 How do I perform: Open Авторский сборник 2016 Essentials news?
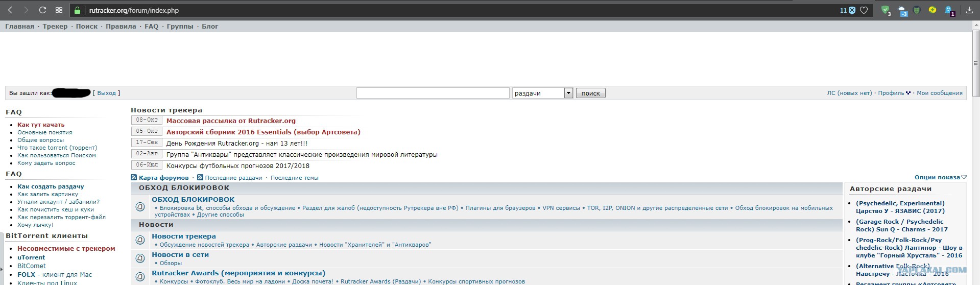tap(264, 132)
